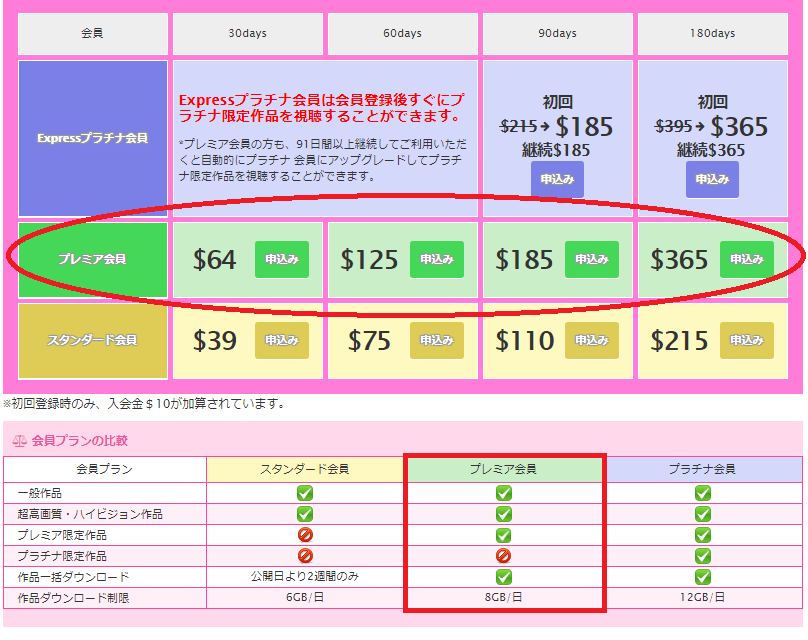Click the プレミア会員 comparison column header

(x=504, y=469)
